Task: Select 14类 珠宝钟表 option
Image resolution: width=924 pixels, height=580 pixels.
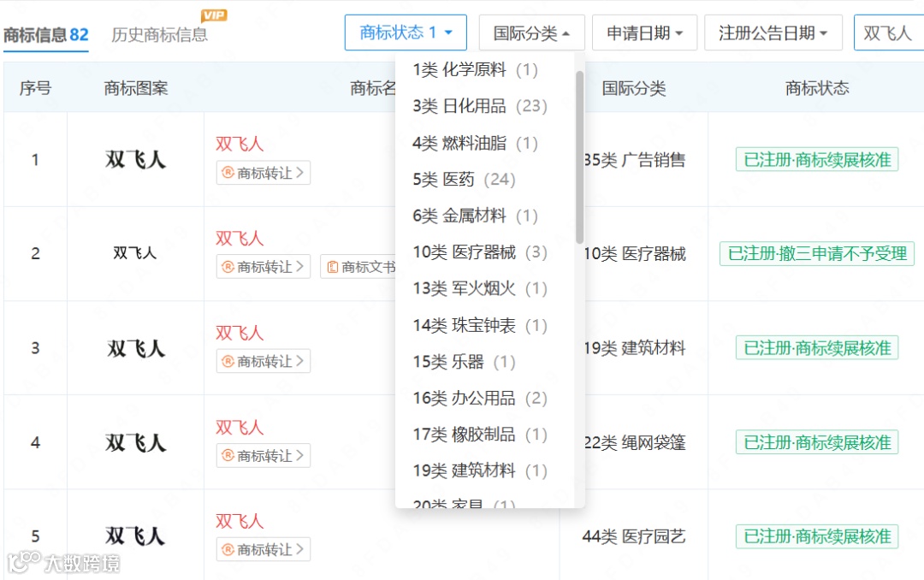Action: (480, 325)
